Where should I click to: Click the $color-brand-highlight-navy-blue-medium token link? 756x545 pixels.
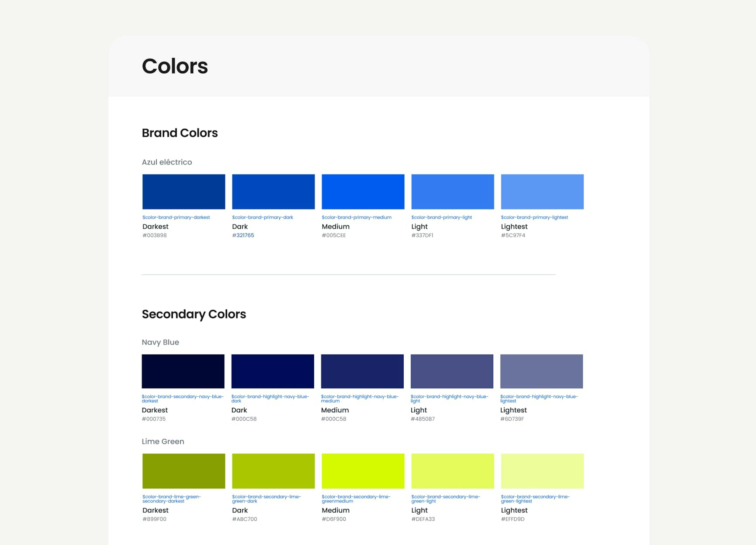click(360, 399)
